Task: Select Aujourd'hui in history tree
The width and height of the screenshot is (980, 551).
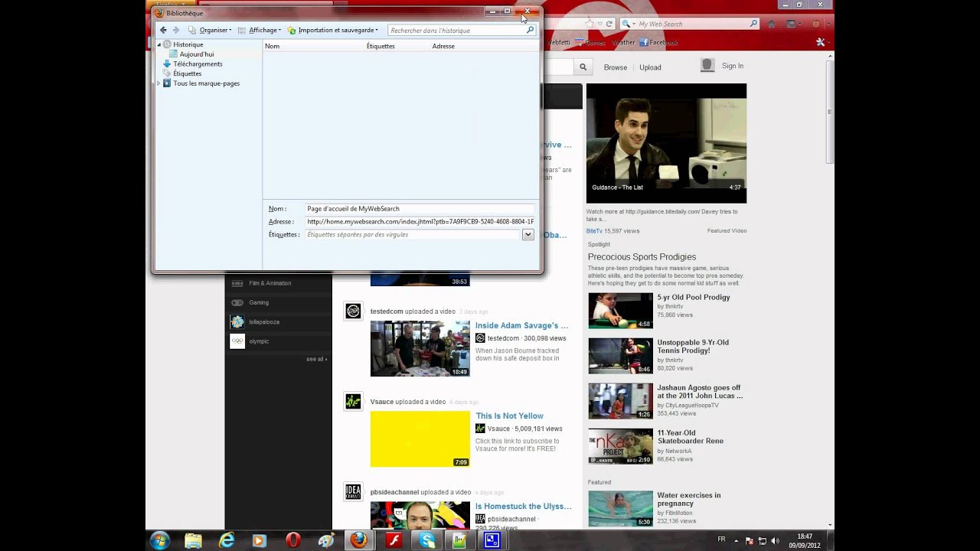Action: pos(197,54)
